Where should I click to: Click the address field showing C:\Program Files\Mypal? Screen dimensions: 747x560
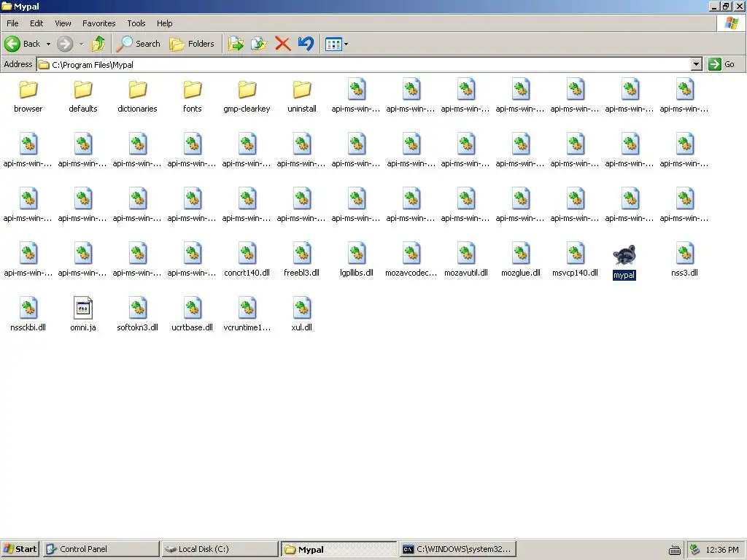[364, 64]
